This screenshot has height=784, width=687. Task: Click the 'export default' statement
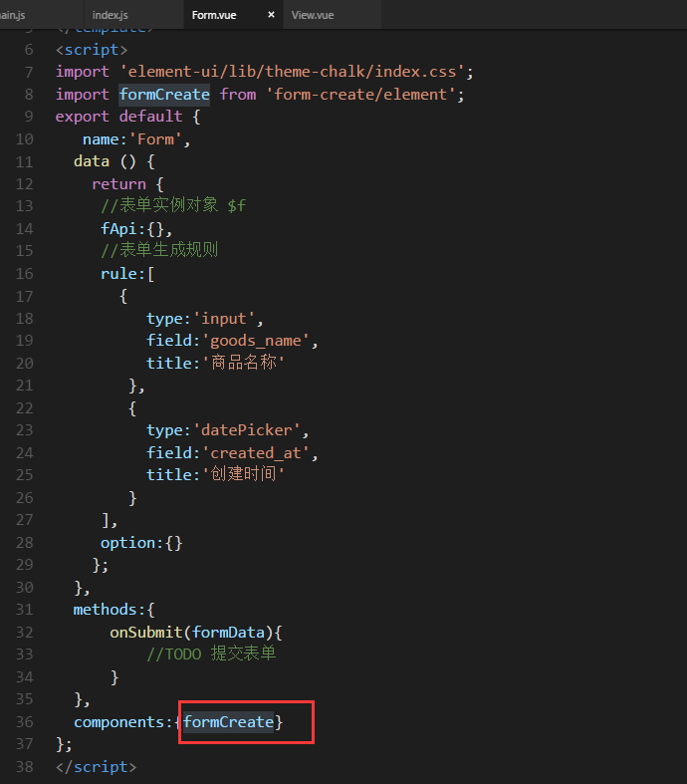pos(118,117)
